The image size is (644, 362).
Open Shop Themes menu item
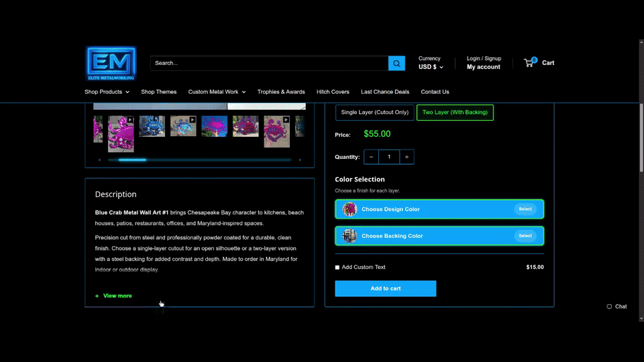point(159,92)
